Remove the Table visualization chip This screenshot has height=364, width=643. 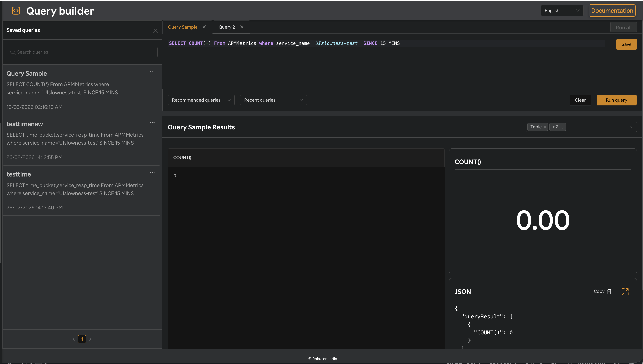click(x=545, y=127)
